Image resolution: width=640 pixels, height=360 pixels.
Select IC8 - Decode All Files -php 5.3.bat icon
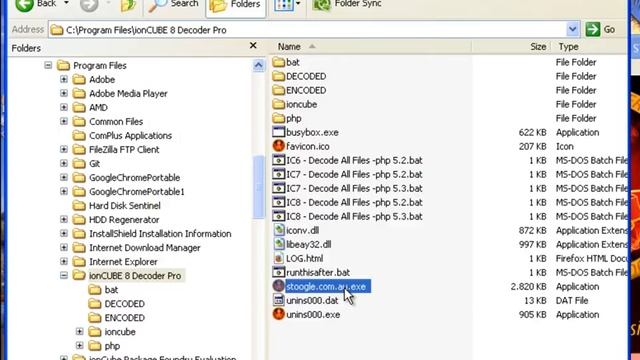(278, 216)
